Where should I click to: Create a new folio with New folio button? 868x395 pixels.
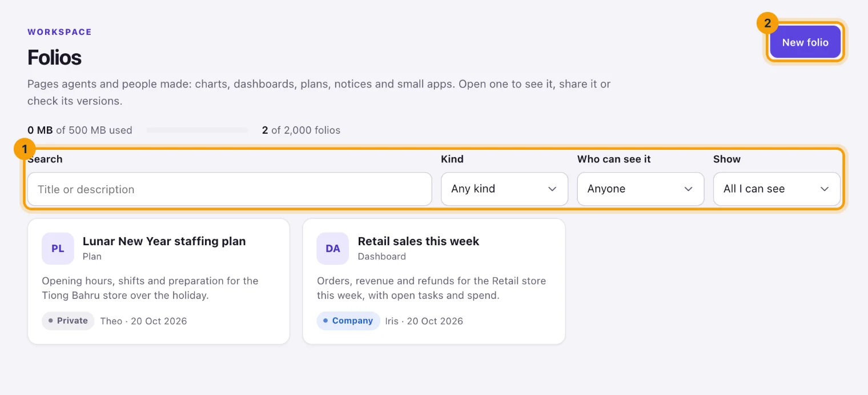805,42
